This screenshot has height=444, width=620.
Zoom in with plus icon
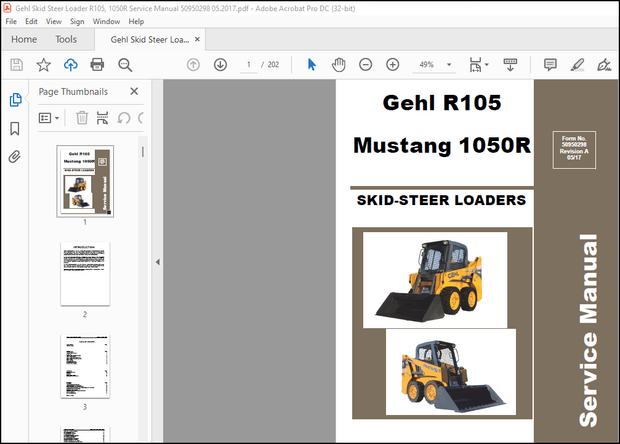click(393, 64)
